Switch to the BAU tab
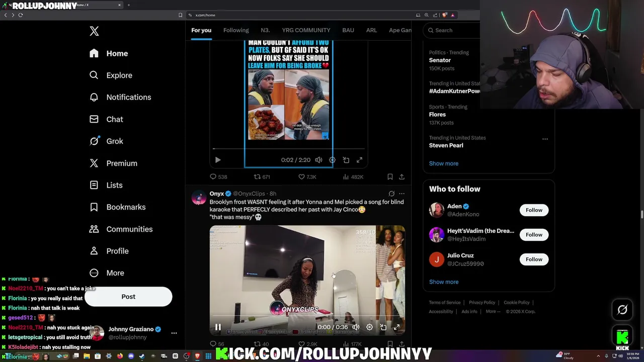This screenshot has width=644, height=362. coord(348,30)
